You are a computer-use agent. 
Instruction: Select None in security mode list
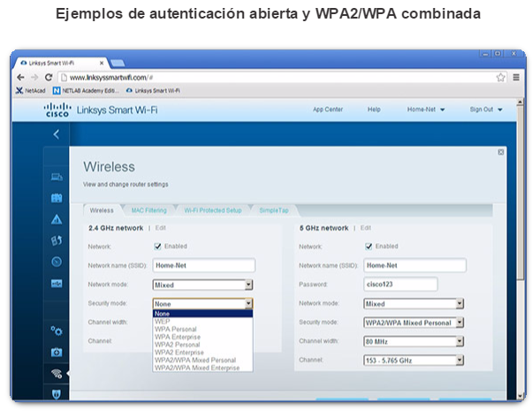coord(202,314)
